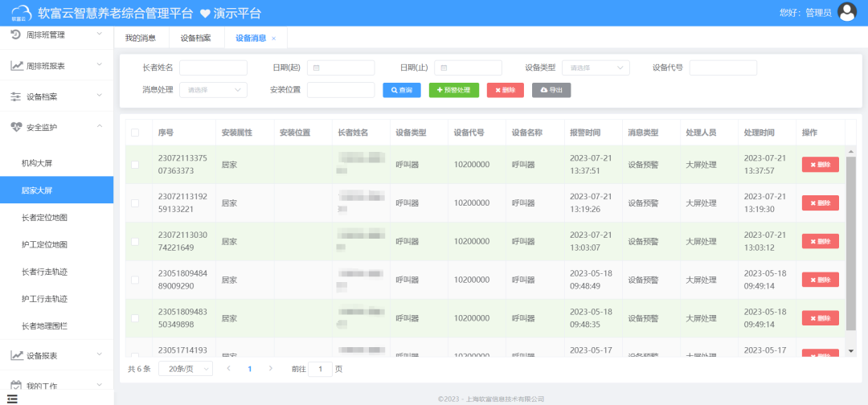Delete the row alarmed at 13:19:26
Viewport: 868px width, 405px height.
click(x=821, y=203)
